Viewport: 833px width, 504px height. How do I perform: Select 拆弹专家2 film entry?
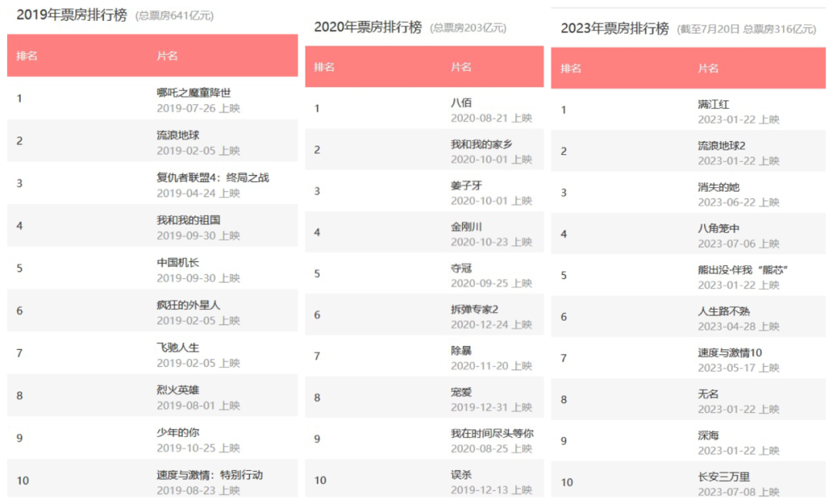coord(474,309)
